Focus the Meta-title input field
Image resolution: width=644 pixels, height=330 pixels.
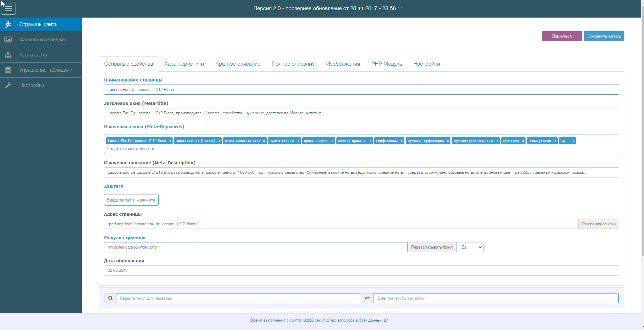point(361,113)
